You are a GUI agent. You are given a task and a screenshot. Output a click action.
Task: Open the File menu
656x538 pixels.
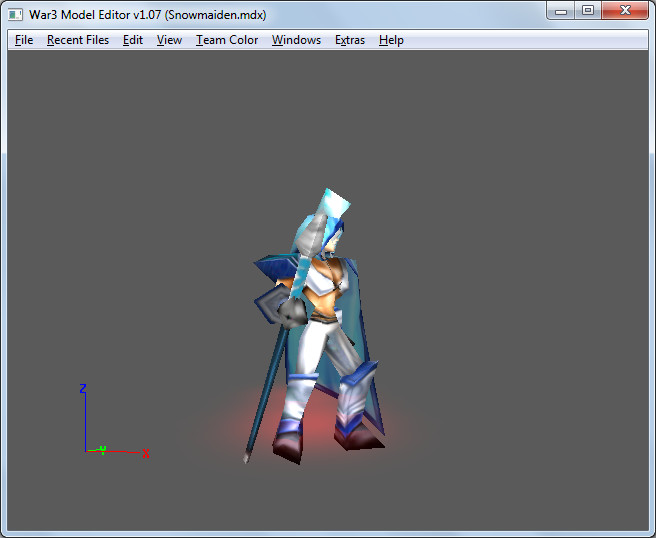pos(24,40)
